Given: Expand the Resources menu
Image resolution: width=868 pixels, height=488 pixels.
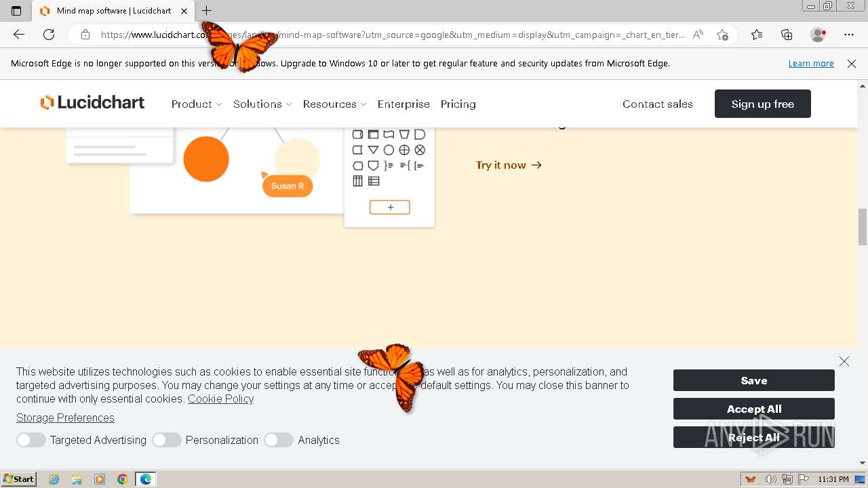Looking at the screenshot, I should [x=334, y=104].
